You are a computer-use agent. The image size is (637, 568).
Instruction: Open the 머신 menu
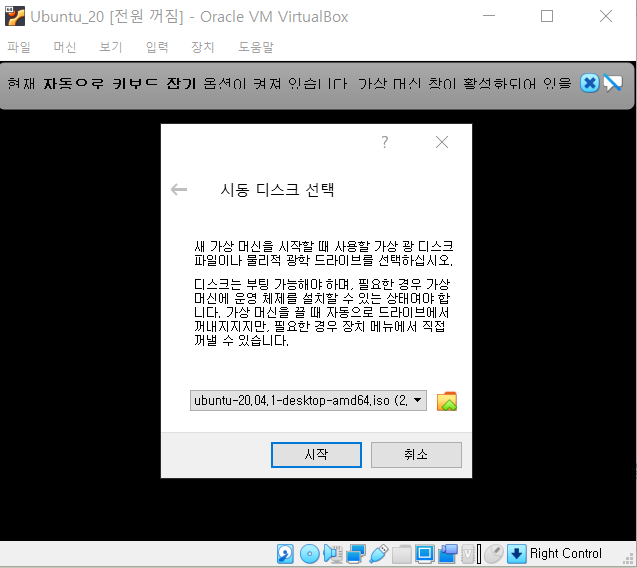pyautogui.click(x=65, y=47)
